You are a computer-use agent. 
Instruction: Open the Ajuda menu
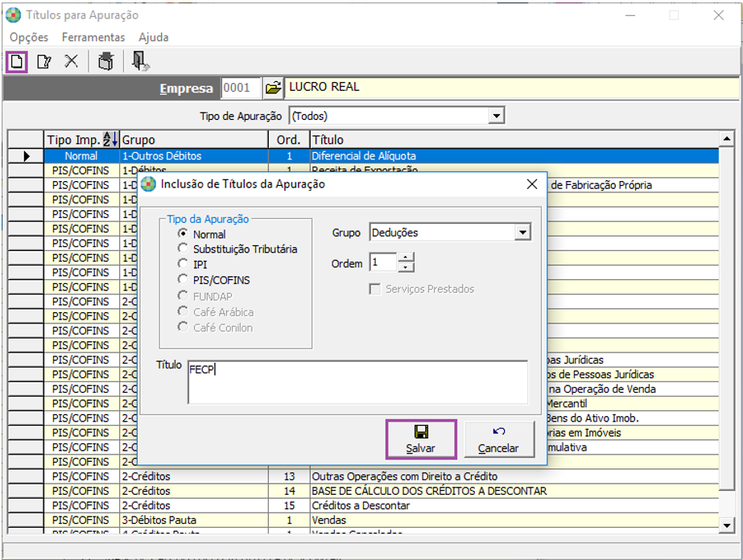[x=154, y=37]
